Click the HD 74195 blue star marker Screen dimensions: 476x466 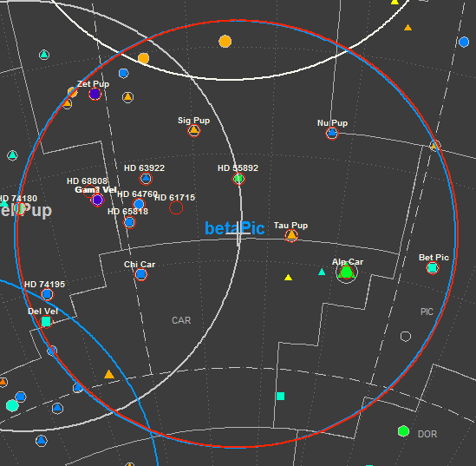click(47, 294)
